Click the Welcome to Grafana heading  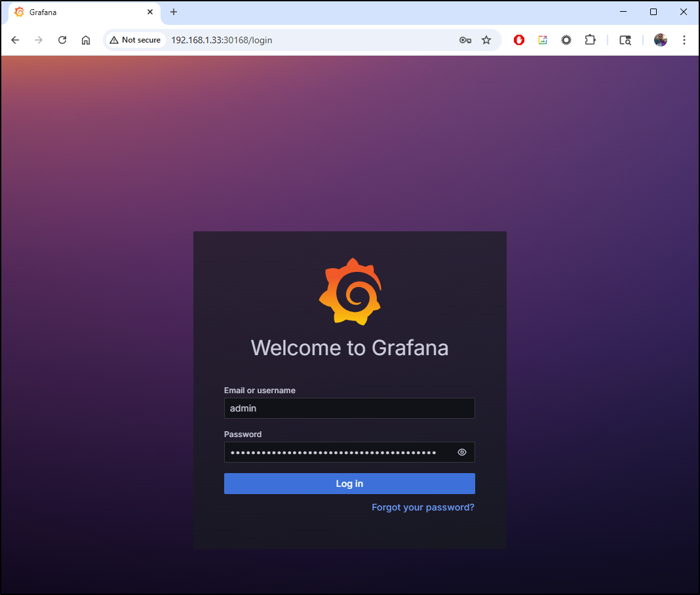pos(349,348)
